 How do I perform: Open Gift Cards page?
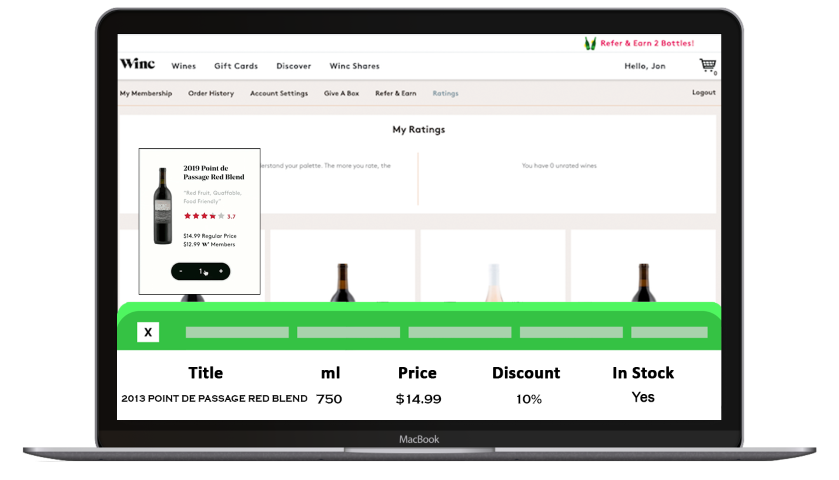pos(236,66)
